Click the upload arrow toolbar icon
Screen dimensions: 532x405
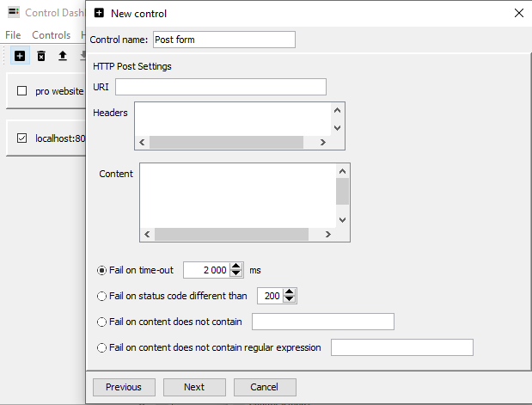tap(63, 56)
